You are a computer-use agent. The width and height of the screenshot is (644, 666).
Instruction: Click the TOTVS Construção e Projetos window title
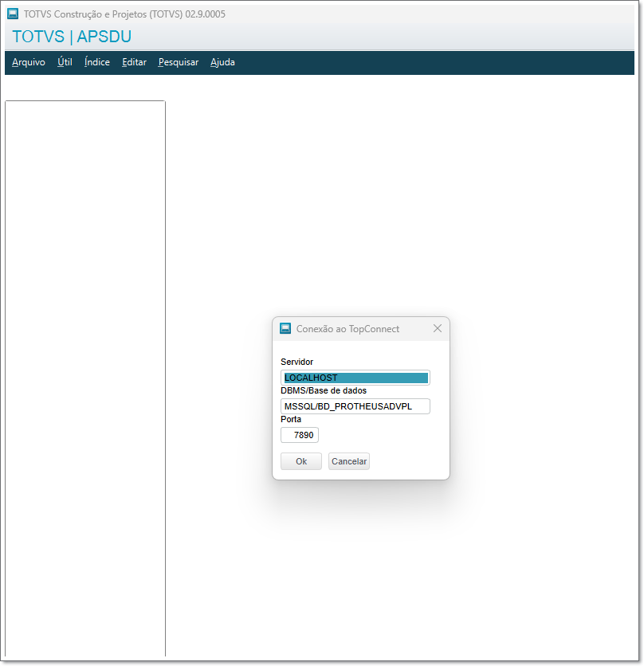pyautogui.click(x=124, y=14)
